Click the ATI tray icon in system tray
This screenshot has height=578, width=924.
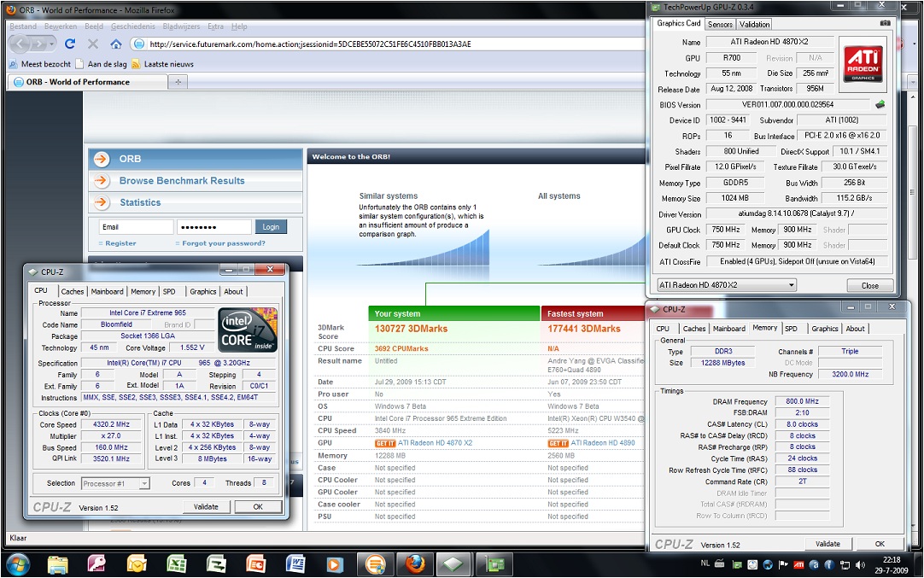[x=798, y=564]
